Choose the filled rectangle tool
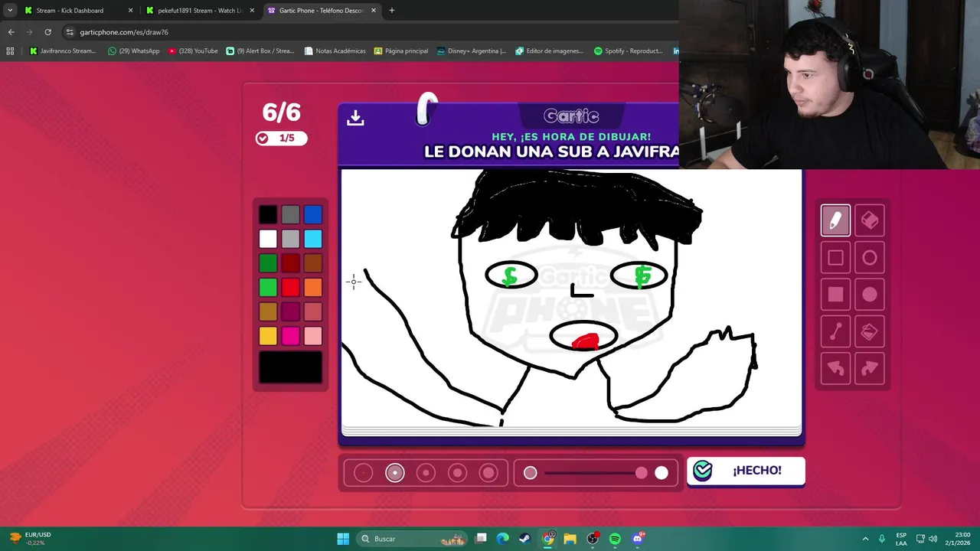 [x=835, y=295]
